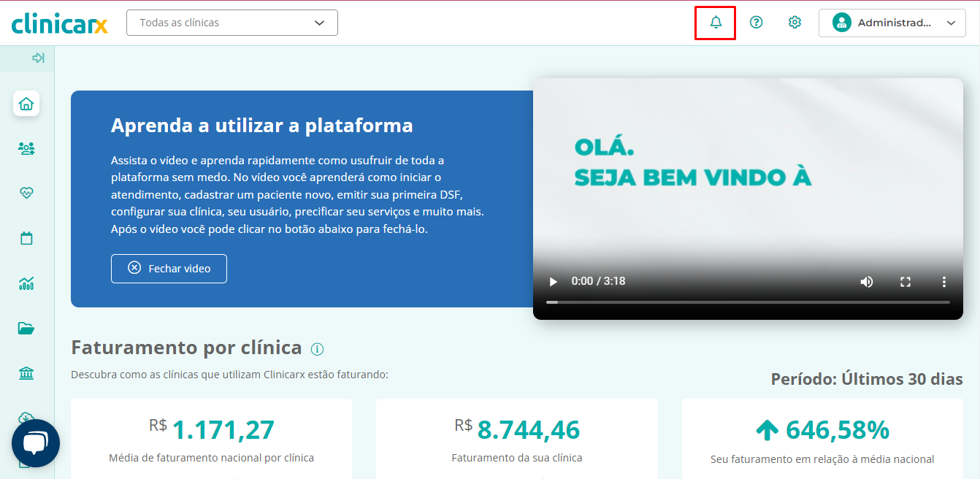Open the 'Todas as clínicas' dropdown
This screenshot has width=980, height=479.
point(232,23)
